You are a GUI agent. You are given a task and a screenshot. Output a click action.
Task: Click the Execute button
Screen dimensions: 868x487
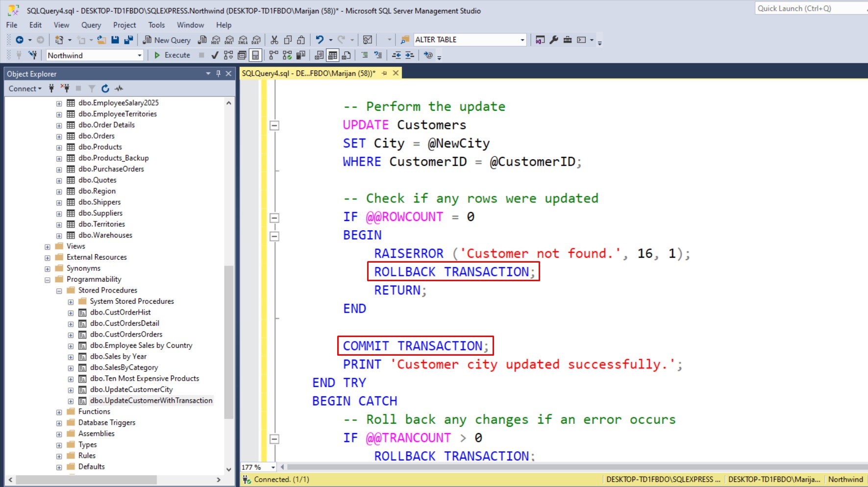pos(172,55)
